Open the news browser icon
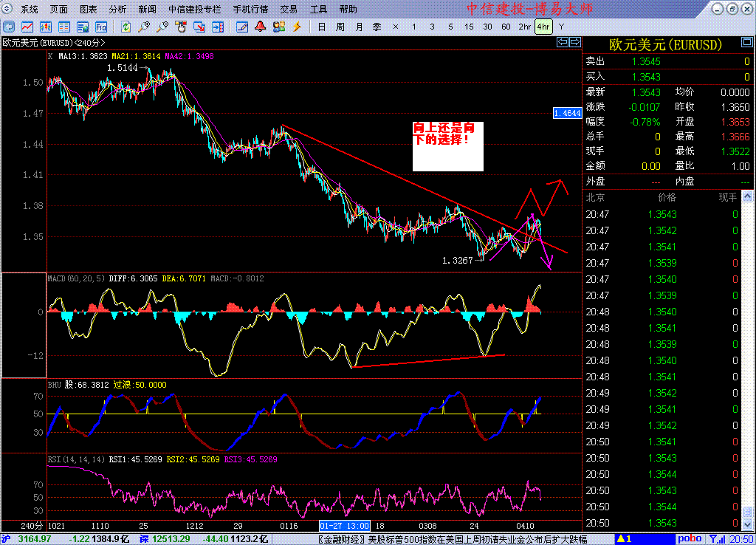Image resolution: width=756 pixels, height=545 pixels. [x=83, y=27]
